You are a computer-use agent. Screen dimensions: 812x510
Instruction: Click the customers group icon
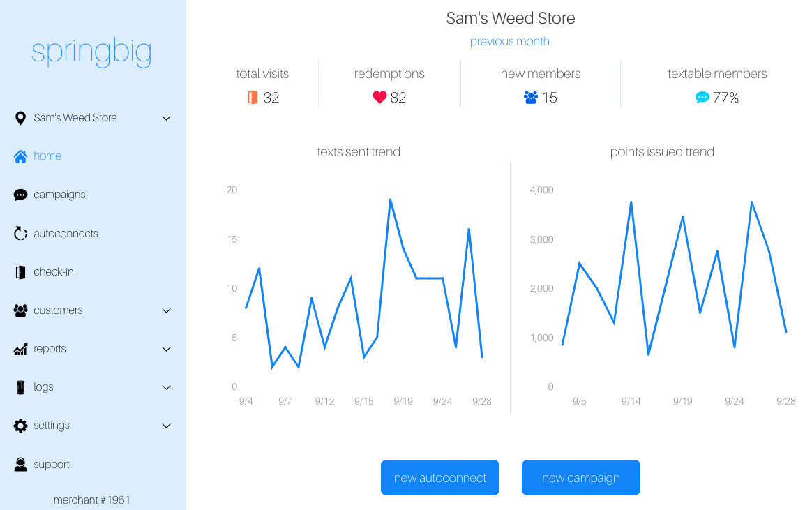tap(20, 310)
